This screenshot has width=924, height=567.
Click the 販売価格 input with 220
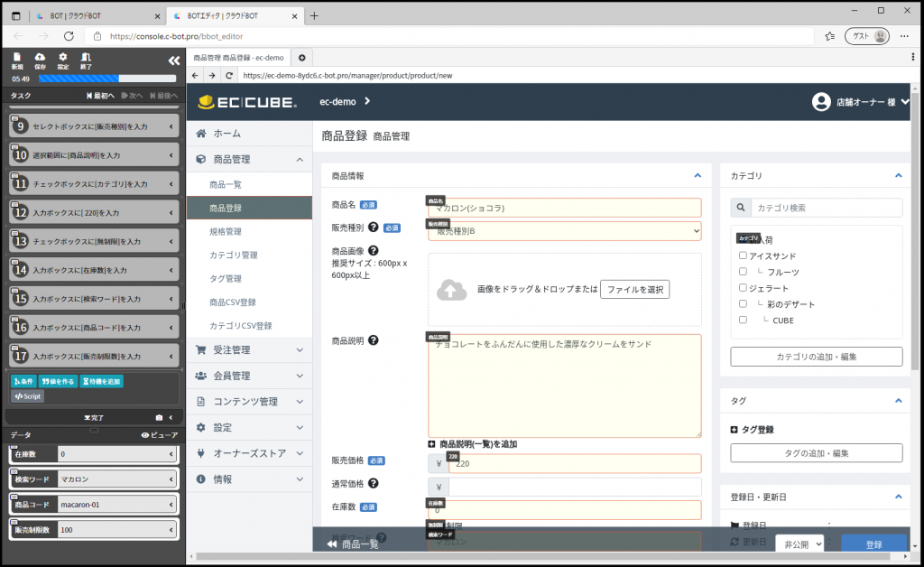click(575, 464)
